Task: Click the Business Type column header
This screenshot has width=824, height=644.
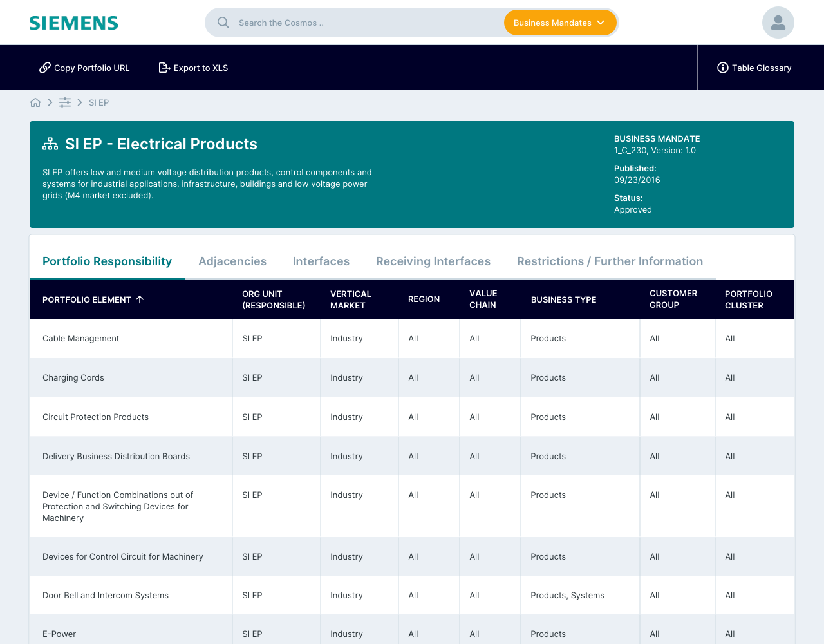Action: coord(563,299)
